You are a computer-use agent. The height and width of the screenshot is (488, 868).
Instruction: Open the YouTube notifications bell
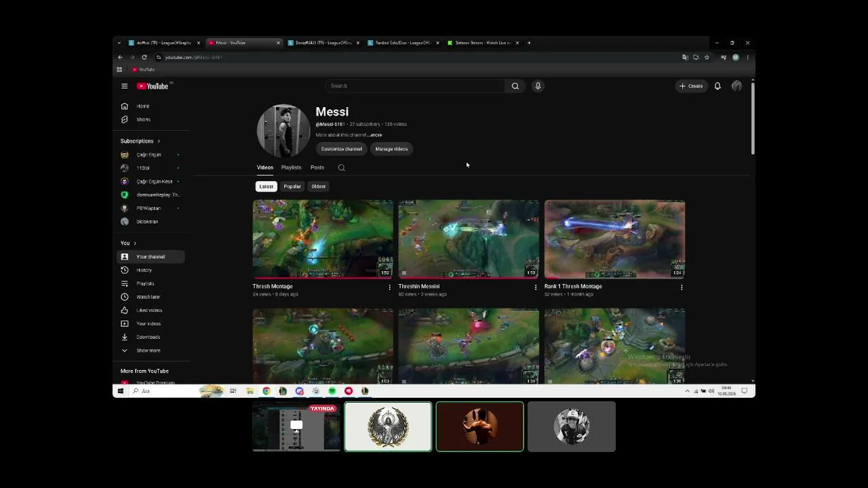coord(717,86)
